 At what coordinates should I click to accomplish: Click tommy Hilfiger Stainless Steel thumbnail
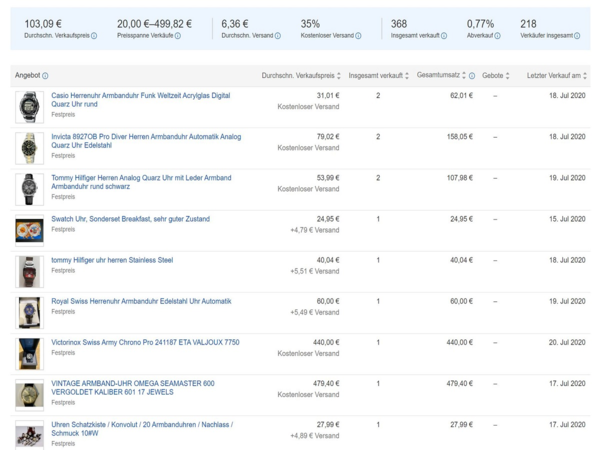[29, 272]
